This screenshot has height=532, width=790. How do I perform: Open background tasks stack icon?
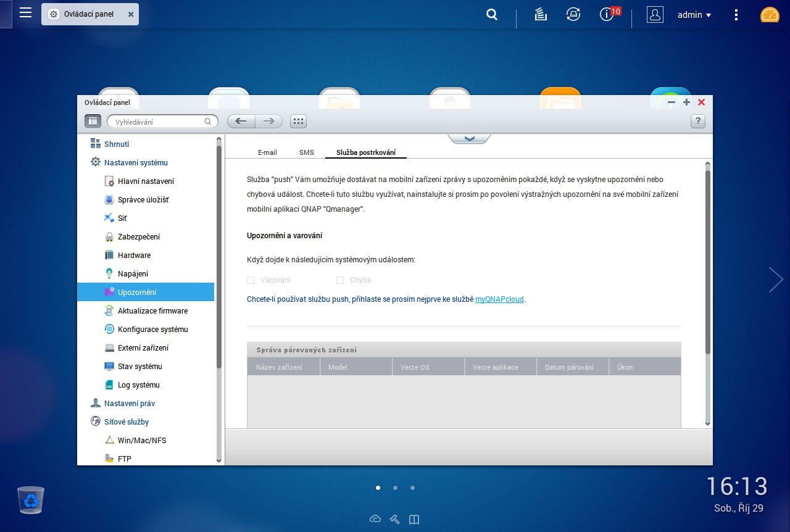click(541, 15)
